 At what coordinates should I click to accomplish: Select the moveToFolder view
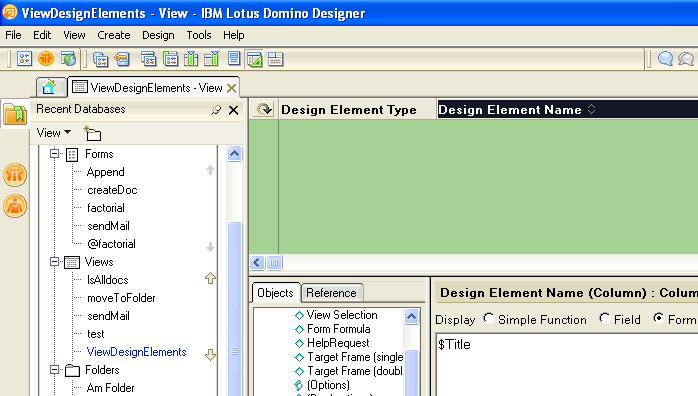pos(121,298)
